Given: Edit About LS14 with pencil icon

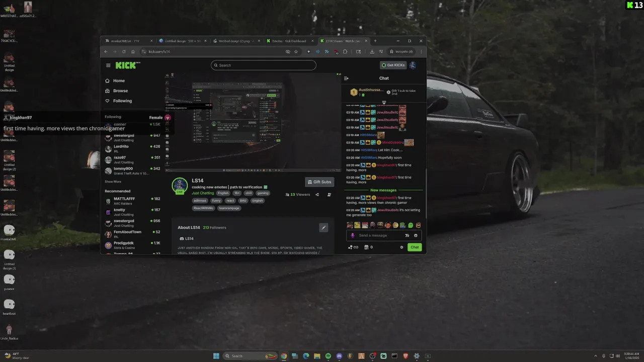Looking at the screenshot, I should coord(324,228).
